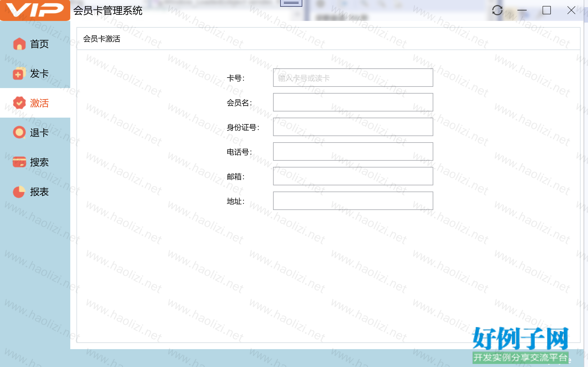This screenshot has height=367, width=588.
Task: Click the home icon beside 首页
Action: pos(19,44)
